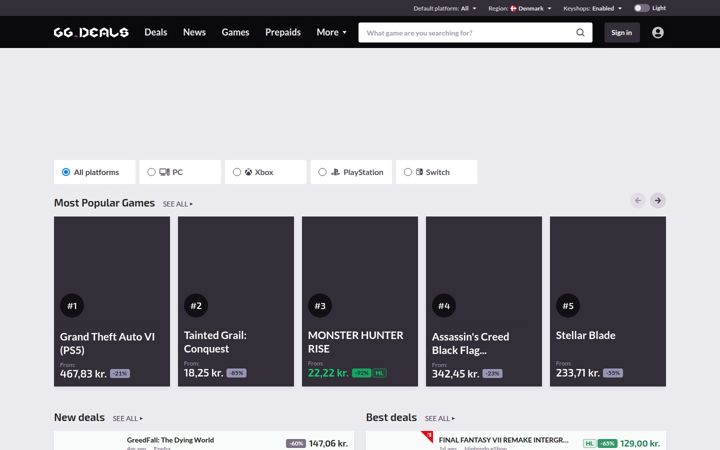Click the discount badge on Stellar Blade
Viewport: 720px width, 450px height.
(613, 373)
